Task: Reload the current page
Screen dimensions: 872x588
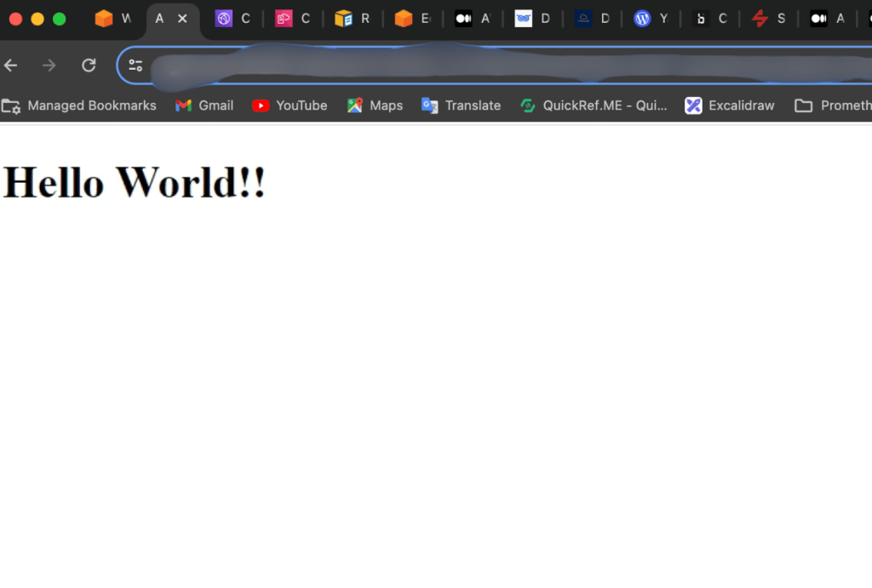Action: (89, 66)
